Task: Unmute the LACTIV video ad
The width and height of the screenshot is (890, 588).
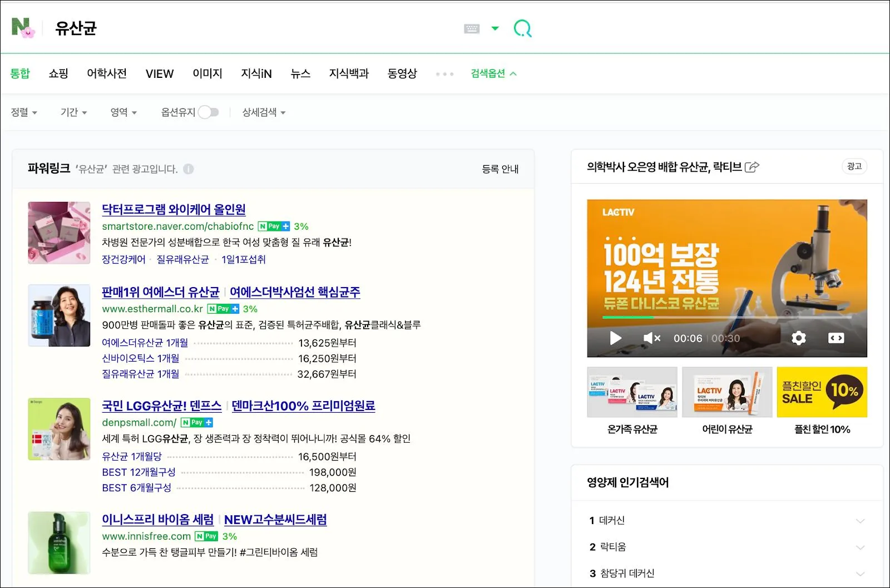Action: coord(652,338)
